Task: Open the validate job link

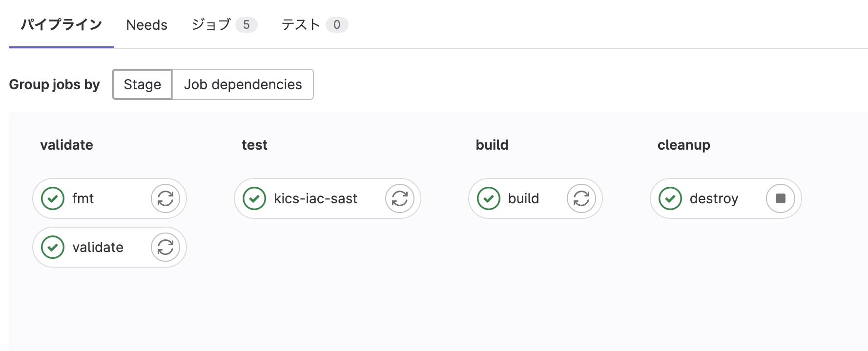Action: (98, 247)
